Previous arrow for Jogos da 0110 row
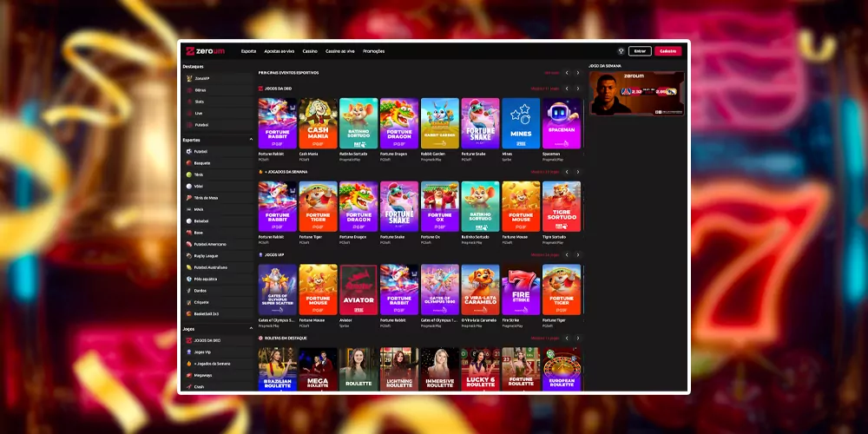 pyautogui.click(x=567, y=89)
